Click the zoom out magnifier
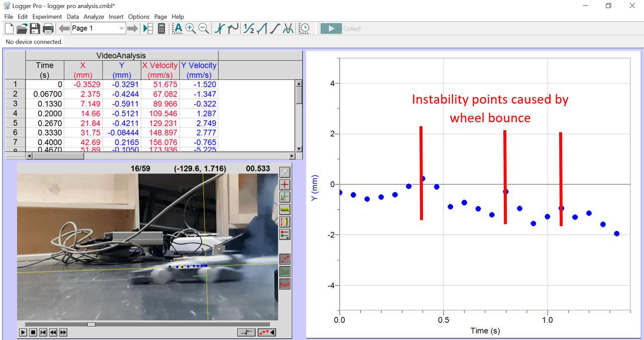This screenshot has height=340, width=644. 203,29
